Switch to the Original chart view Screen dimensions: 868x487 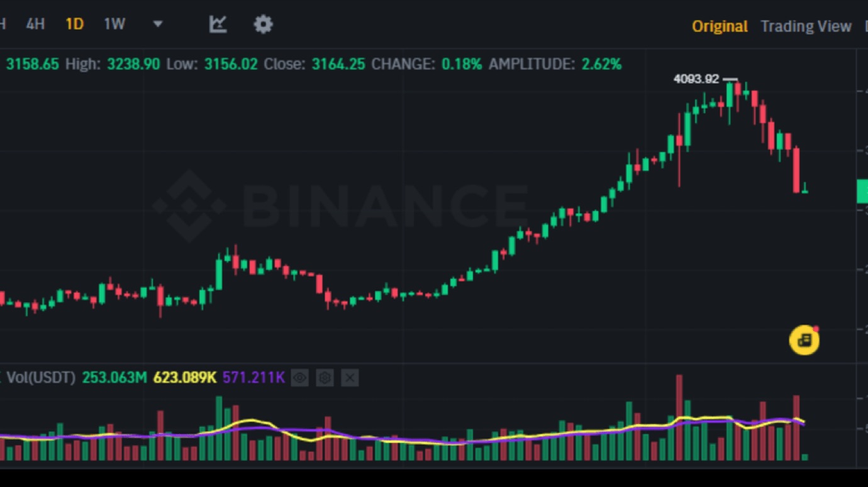click(720, 26)
